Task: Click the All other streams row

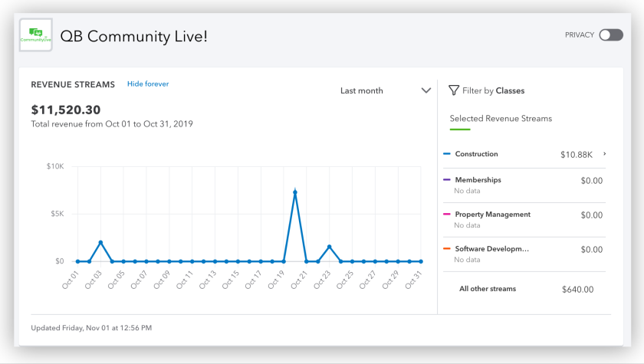Action: (x=524, y=289)
